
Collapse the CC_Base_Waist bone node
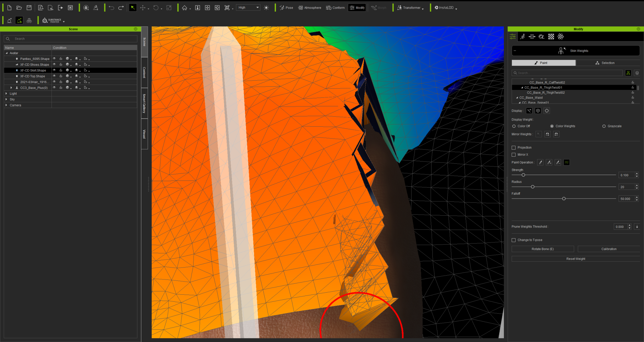[517, 98]
